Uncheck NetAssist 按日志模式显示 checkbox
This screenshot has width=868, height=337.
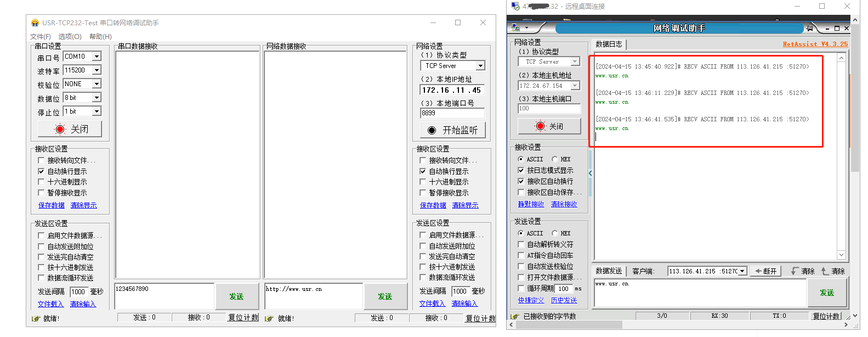[521, 170]
